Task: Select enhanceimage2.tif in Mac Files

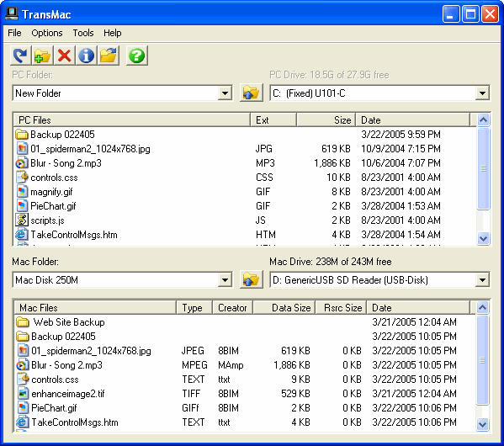Action: [68, 394]
